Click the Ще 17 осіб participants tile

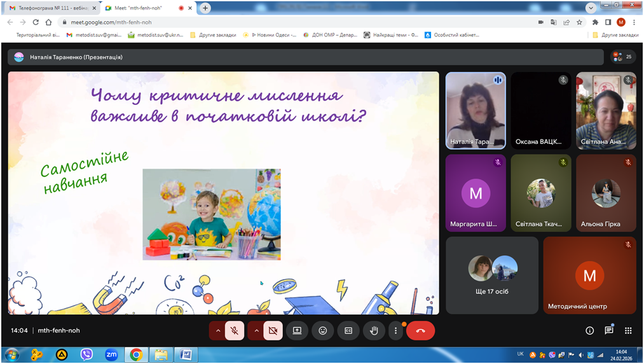[492, 275]
